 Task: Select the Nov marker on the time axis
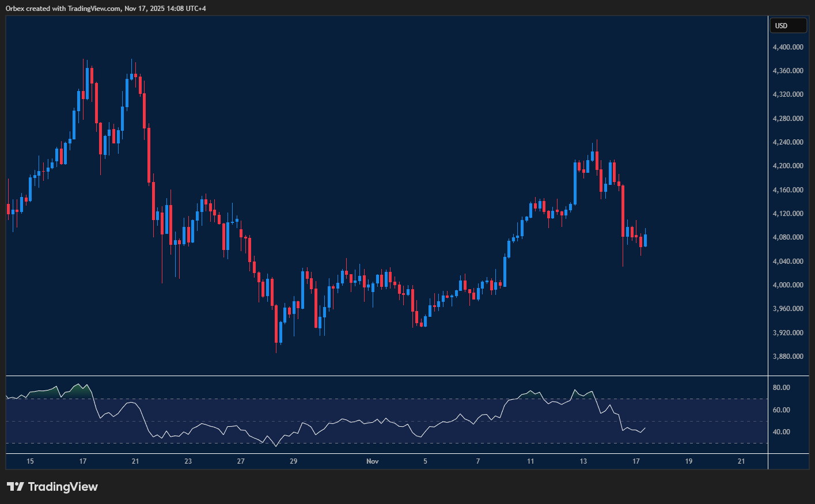(x=373, y=461)
